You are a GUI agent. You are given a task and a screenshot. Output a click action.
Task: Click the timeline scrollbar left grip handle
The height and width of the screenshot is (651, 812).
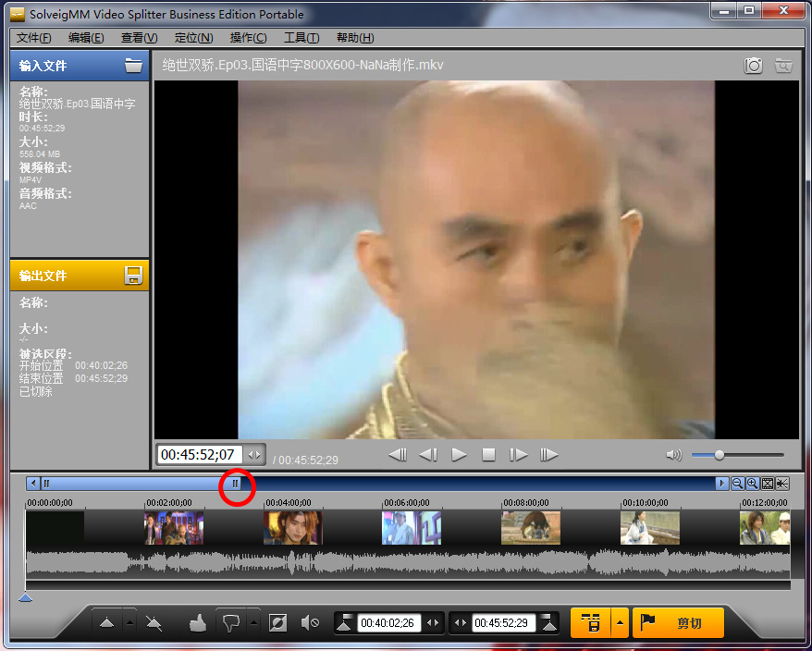point(46,484)
